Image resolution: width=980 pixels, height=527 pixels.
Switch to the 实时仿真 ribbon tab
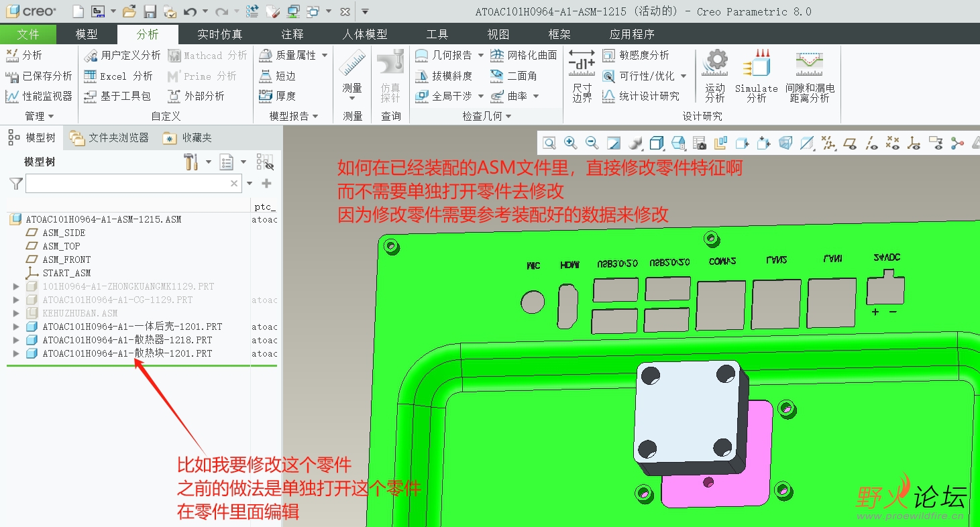219,34
